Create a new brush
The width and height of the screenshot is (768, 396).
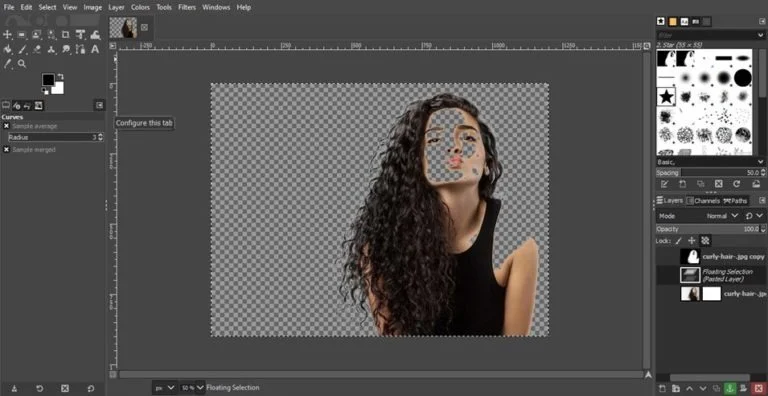coord(682,184)
